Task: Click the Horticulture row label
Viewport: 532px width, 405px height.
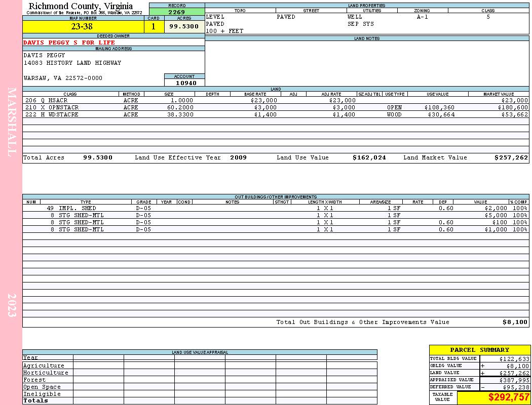Action: (x=46, y=373)
